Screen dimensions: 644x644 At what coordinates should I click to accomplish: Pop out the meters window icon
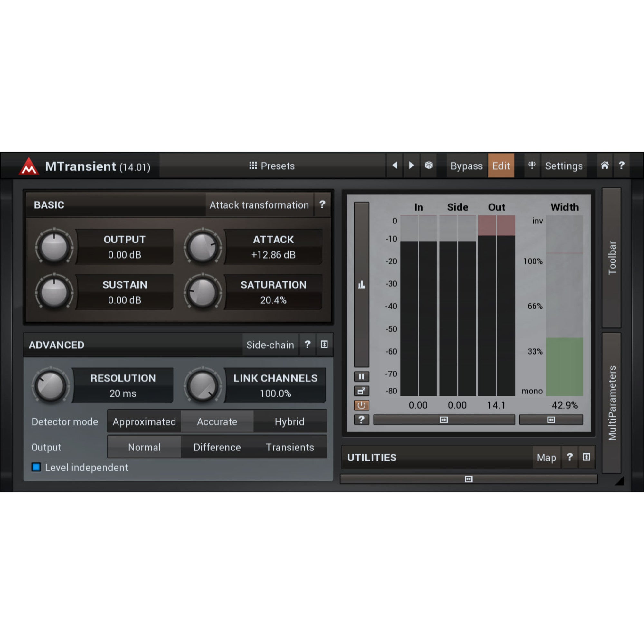click(362, 391)
